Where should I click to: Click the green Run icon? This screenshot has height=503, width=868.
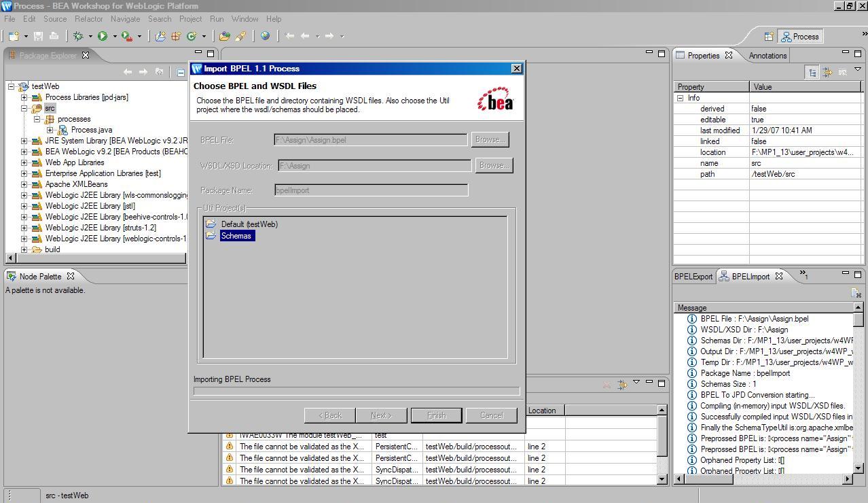tap(103, 36)
